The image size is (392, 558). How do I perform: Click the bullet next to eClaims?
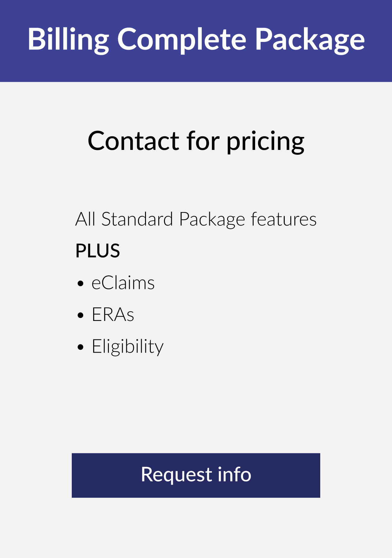click(81, 284)
